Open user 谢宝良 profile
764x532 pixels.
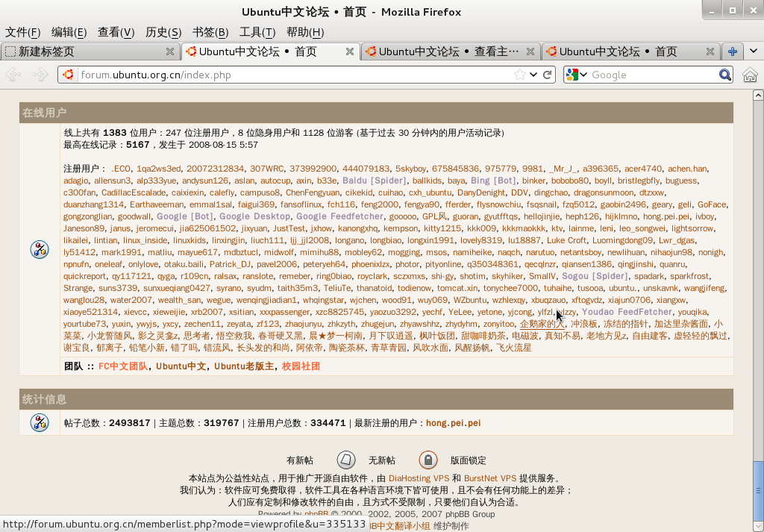[x=77, y=348]
